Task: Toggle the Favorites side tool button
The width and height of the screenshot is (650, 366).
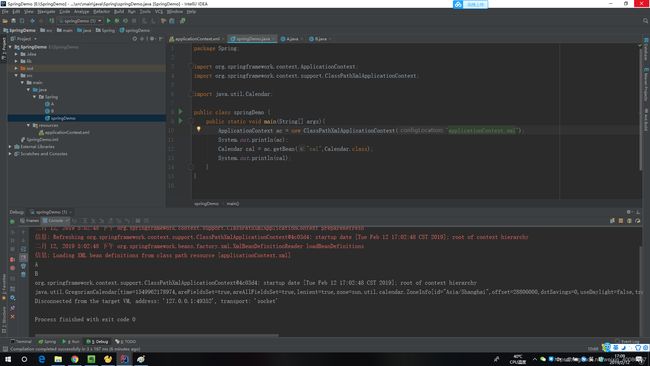Action: point(4,286)
